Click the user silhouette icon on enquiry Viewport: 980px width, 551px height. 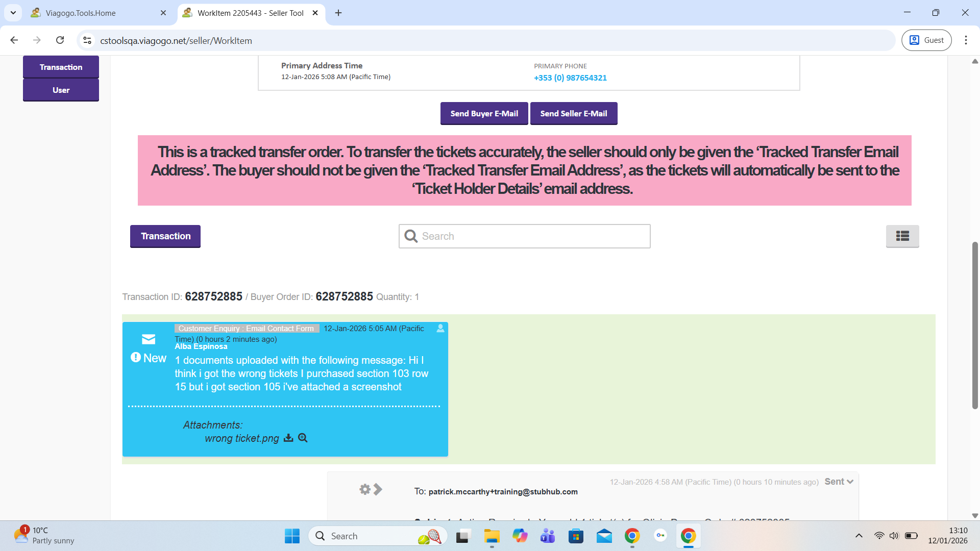pyautogui.click(x=440, y=329)
